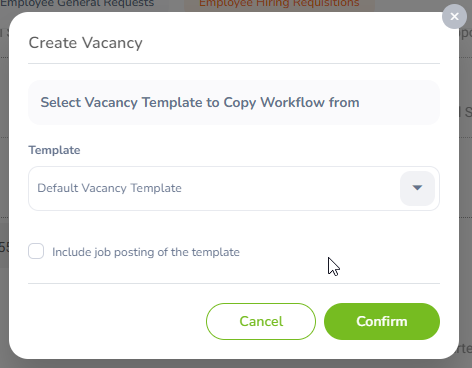
Task: Focus the Default Vacancy Template text
Action: [109, 188]
